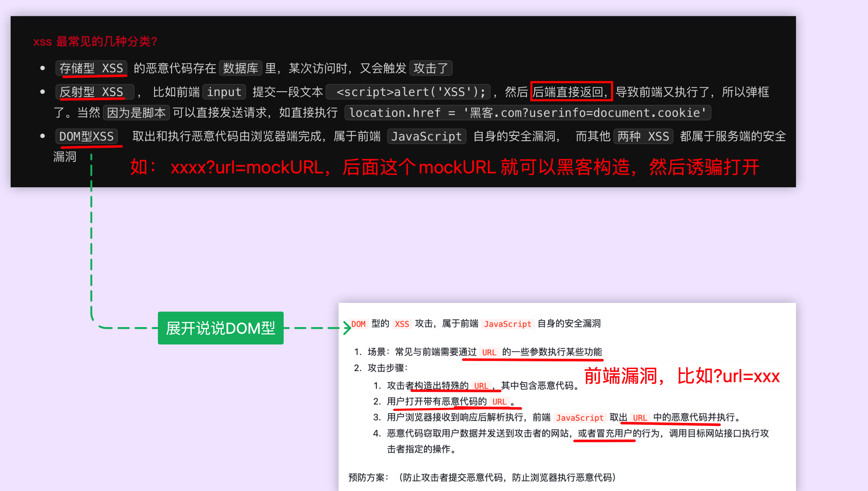Click the '两种 XSS' inline tag
Screen dimensions: 868x491
coord(643,136)
